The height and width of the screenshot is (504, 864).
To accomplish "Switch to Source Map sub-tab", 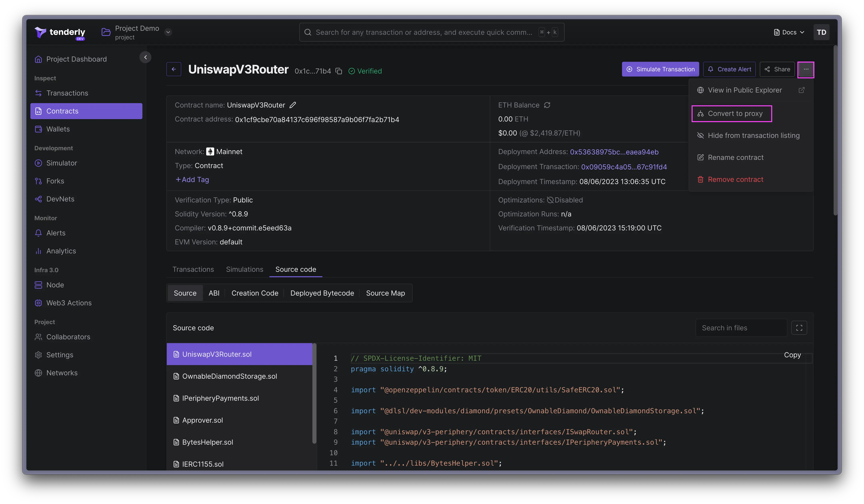I will tap(385, 293).
